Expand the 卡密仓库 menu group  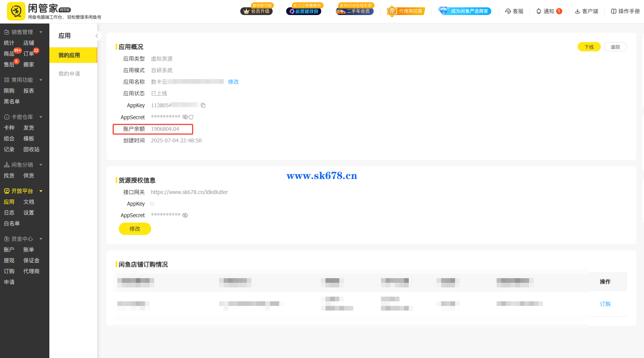pos(41,117)
